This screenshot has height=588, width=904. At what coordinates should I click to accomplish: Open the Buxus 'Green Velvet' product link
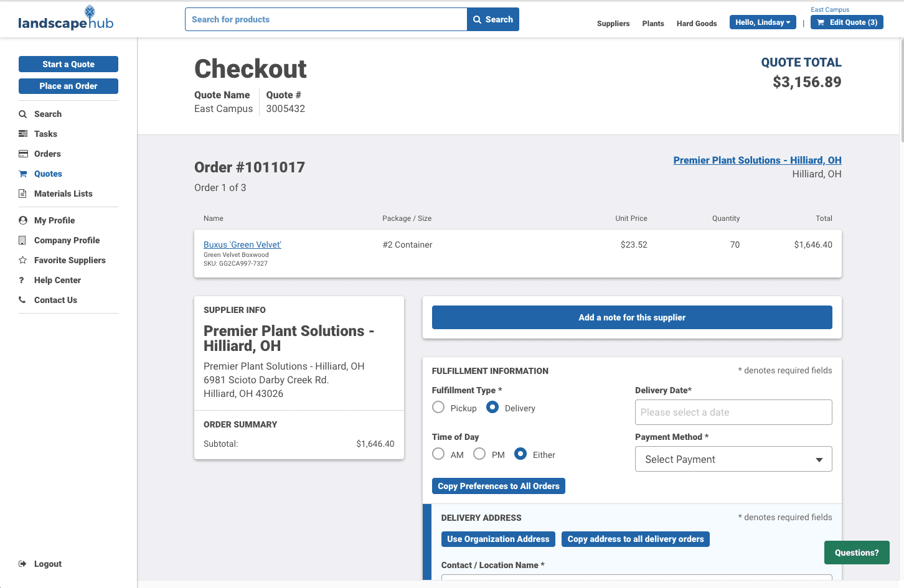(x=242, y=245)
